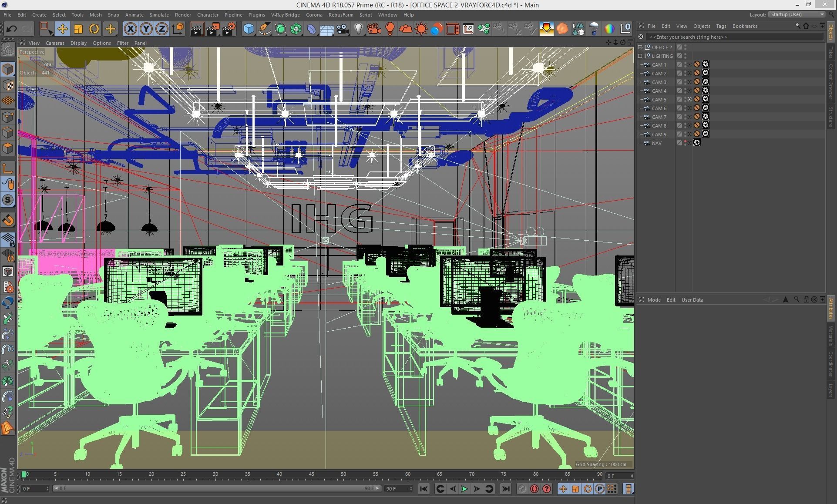This screenshot has width=837, height=504.
Task: Toggle layer checkbox for OFFICE 2
Action: click(x=679, y=47)
